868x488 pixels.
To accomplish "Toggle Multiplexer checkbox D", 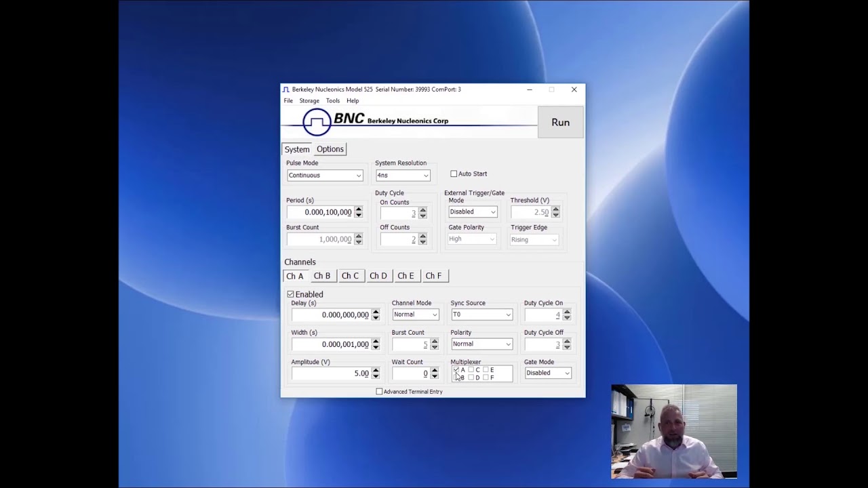I will click(471, 378).
